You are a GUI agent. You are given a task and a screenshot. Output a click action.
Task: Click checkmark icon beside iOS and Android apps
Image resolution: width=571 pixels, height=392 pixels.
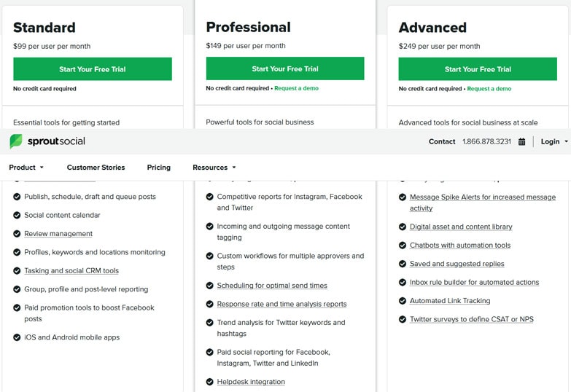[x=17, y=337]
